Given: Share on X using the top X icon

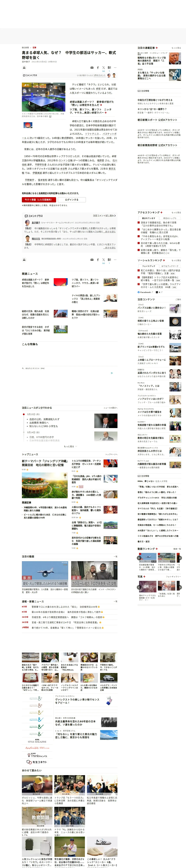Looking at the screenshot, I should 104,68.
